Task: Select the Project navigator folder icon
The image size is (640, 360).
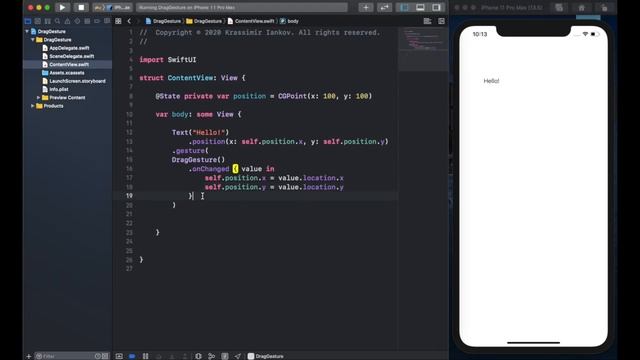Action: pyautogui.click(x=28, y=21)
